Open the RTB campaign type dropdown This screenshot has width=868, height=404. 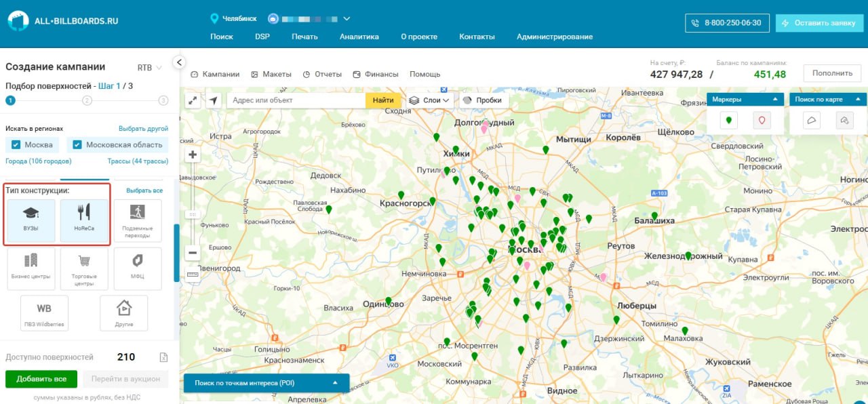coord(150,68)
